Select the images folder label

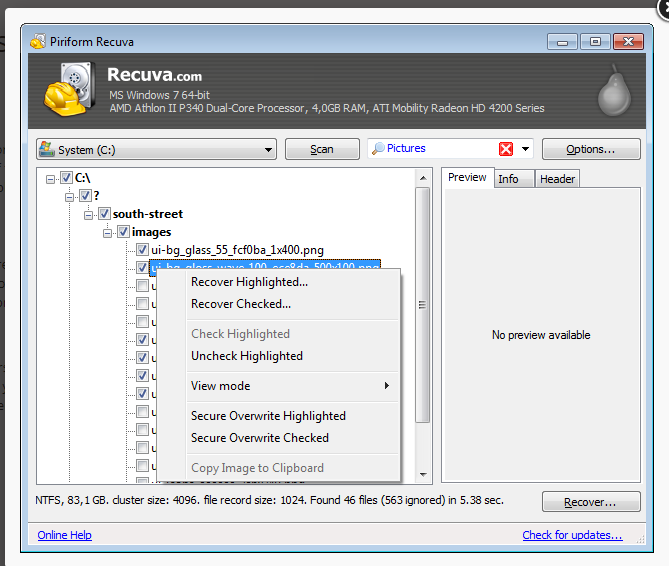point(151,232)
